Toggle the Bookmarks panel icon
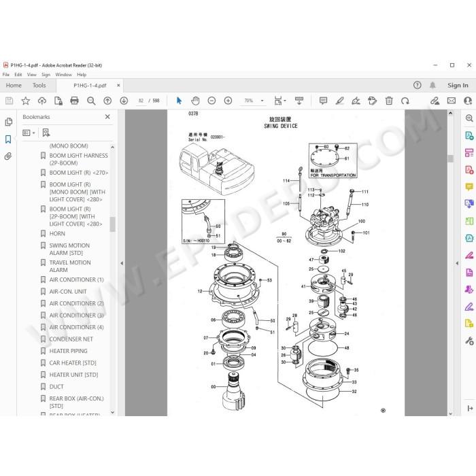Screen dimensions: 476x476 point(8,139)
